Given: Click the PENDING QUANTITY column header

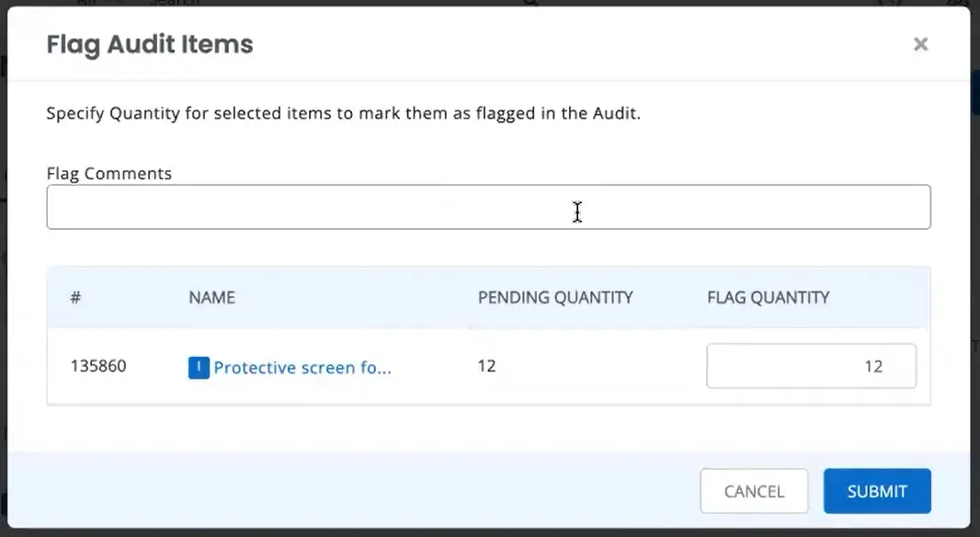Looking at the screenshot, I should 554,297.
